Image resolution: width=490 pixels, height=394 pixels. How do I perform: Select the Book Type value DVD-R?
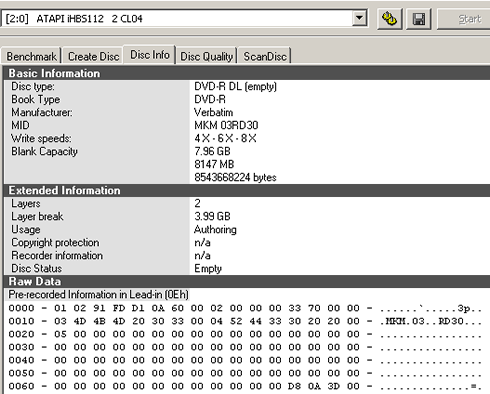(x=210, y=99)
